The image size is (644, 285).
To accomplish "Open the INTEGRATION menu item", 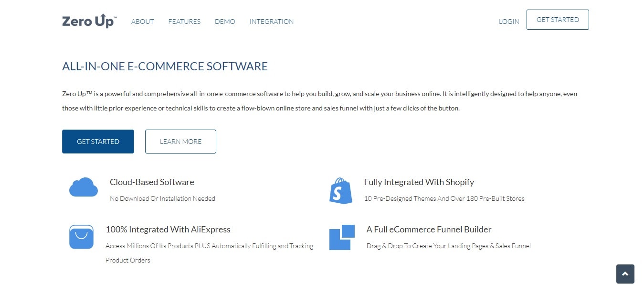I will click(272, 22).
